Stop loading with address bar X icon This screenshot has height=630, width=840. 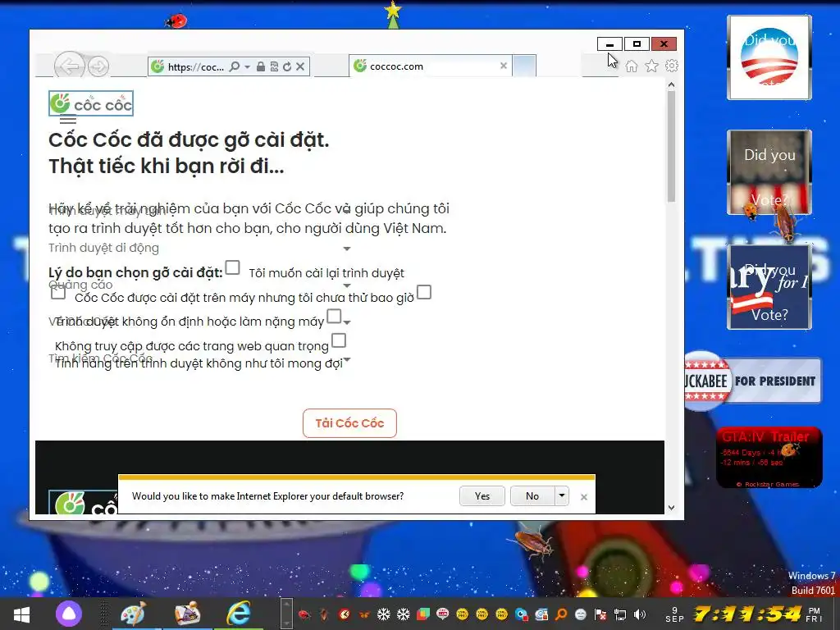coord(300,66)
